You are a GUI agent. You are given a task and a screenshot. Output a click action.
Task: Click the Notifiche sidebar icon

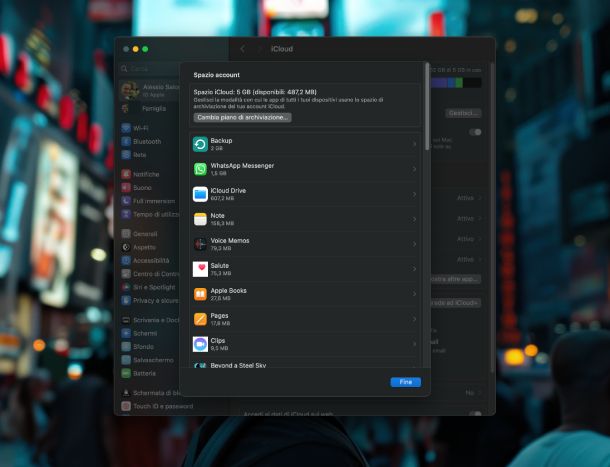click(x=126, y=174)
